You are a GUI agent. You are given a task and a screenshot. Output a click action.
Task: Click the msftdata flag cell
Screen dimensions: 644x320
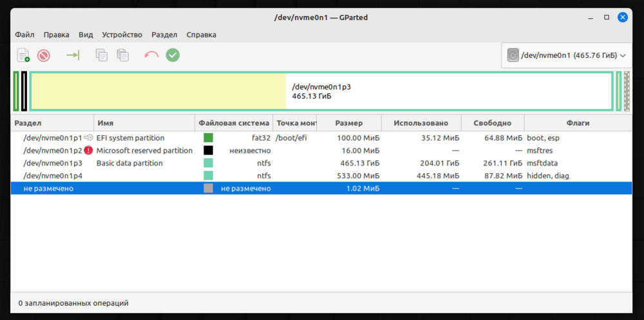pyautogui.click(x=542, y=164)
